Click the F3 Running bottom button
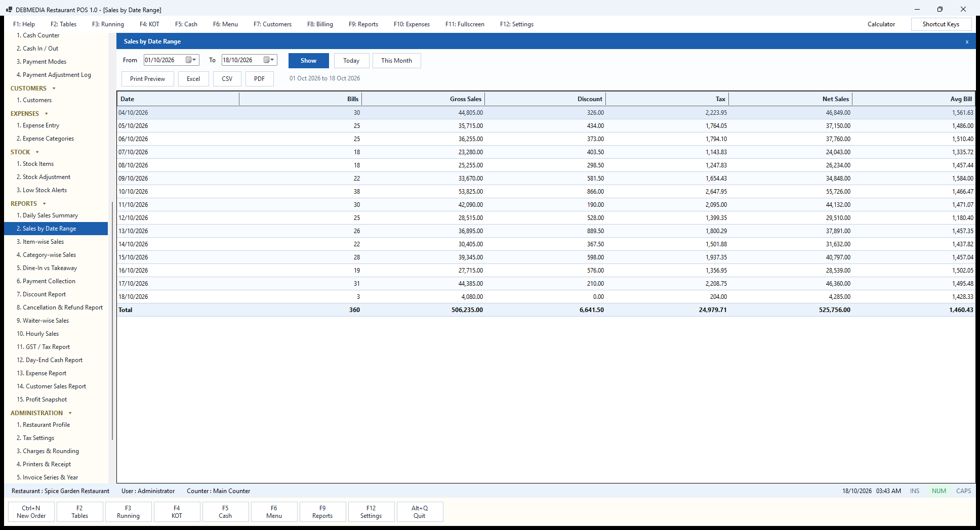The width and height of the screenshot is (980, 530). [x=128, y=512]
